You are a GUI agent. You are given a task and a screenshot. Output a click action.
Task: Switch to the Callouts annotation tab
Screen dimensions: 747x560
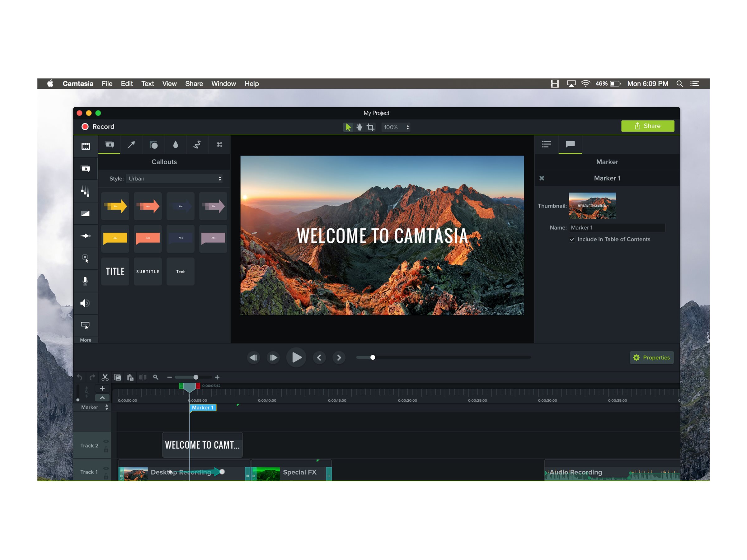point(110,145)
